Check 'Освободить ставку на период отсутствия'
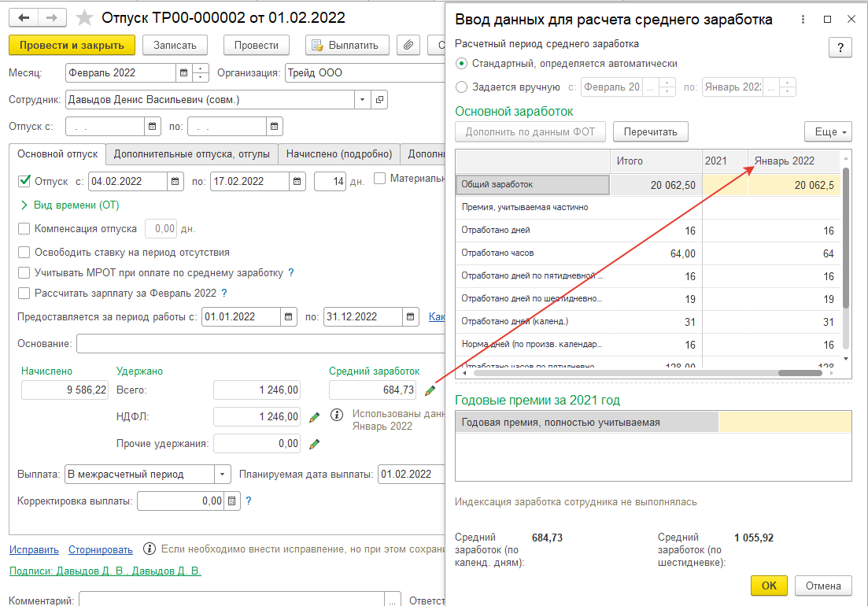Screen dimensions: 868x606 pos(24,253)
